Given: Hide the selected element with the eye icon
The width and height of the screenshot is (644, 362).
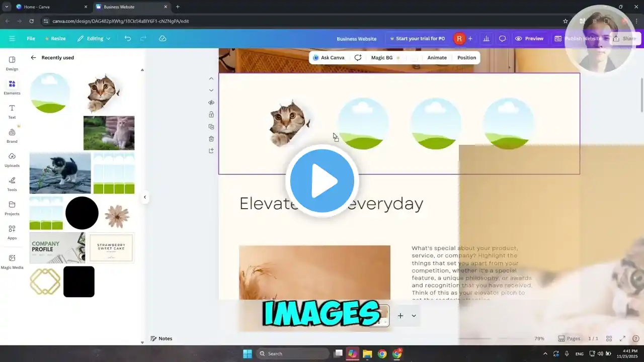Looking at the screenshot, I should pos(211,102).
